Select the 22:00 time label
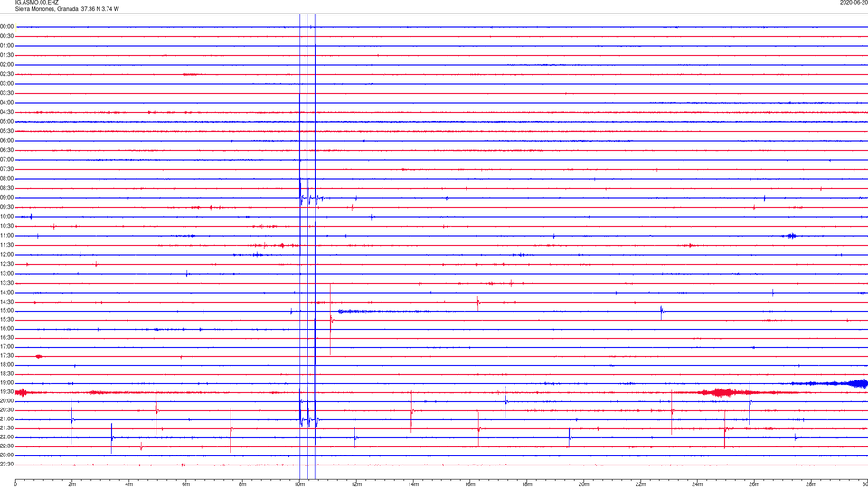 coord(7,437)
